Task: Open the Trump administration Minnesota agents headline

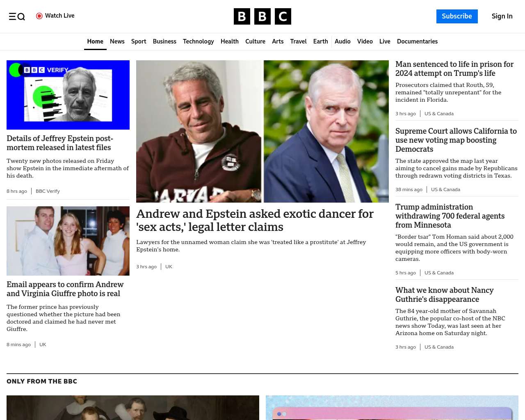Action: tap(450, 216)
